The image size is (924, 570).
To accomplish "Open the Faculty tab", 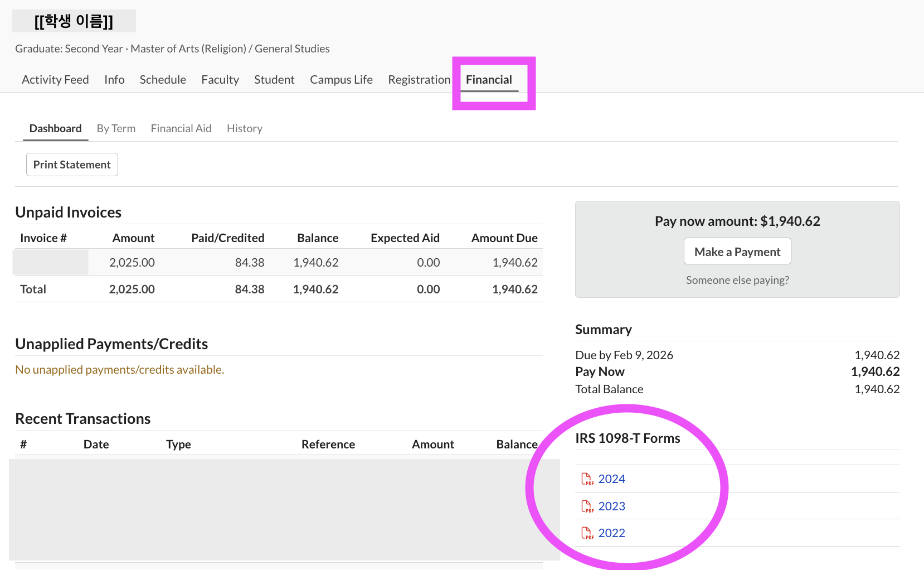I will click(x=220, y=80).
